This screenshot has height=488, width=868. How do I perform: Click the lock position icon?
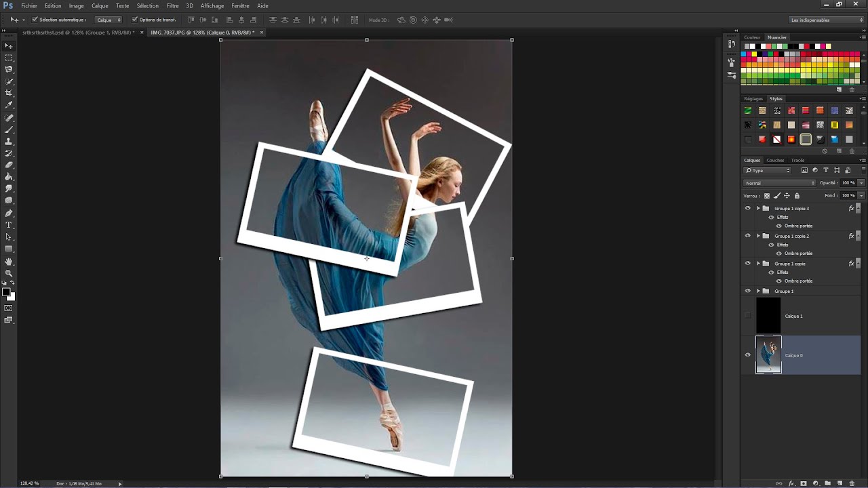point(787,196)
